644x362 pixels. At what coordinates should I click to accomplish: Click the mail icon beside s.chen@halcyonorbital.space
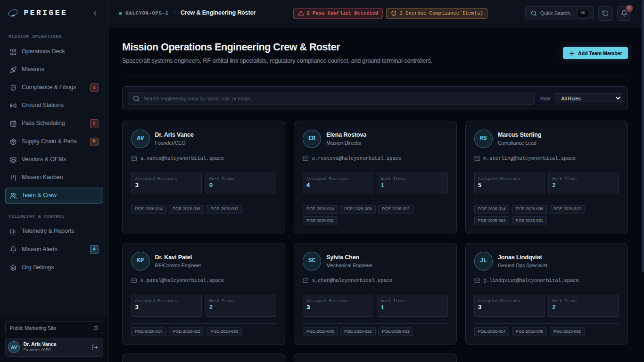click(x=305, y=280)
